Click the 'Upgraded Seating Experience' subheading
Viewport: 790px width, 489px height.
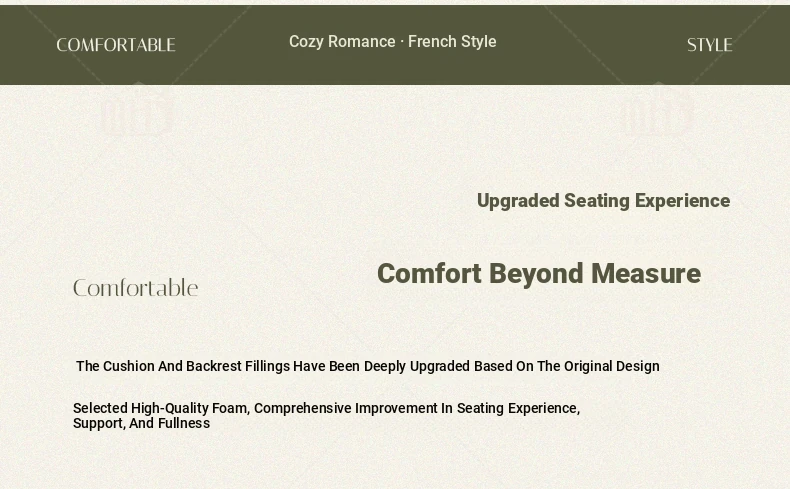click(x=603, y=201)
